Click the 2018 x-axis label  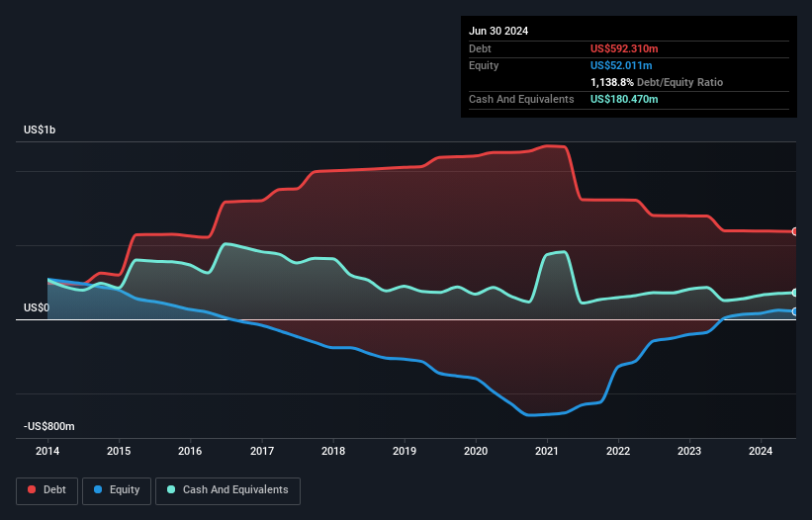pos(333,452)
